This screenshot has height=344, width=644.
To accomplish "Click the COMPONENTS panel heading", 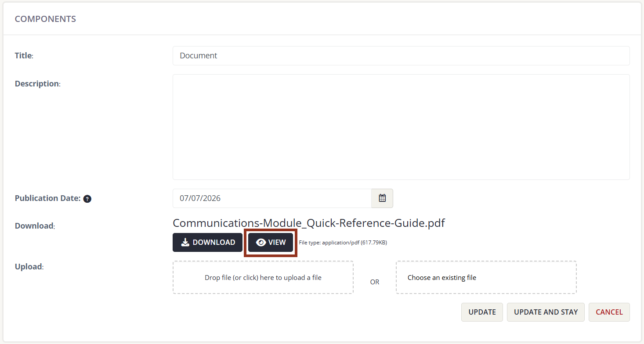I will pos(45,19).
